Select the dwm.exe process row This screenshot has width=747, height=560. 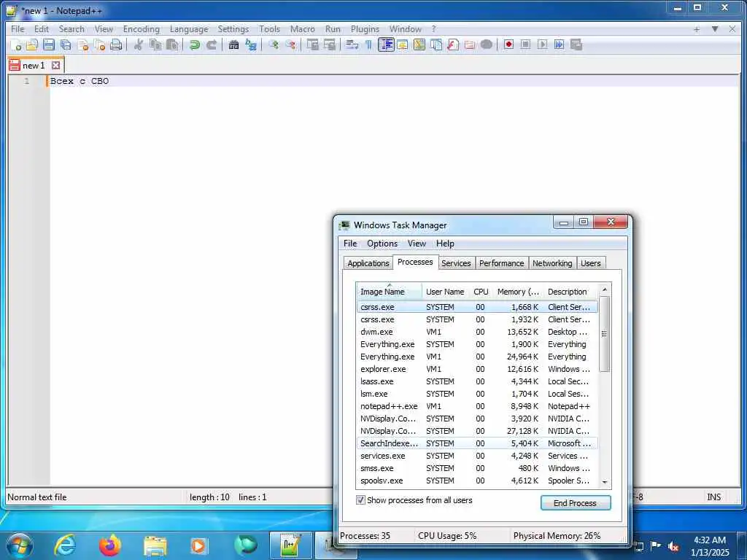click(476, 332)
